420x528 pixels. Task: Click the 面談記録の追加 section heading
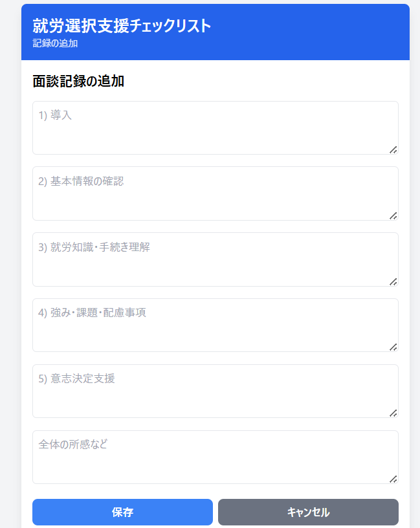click(78, 82)
